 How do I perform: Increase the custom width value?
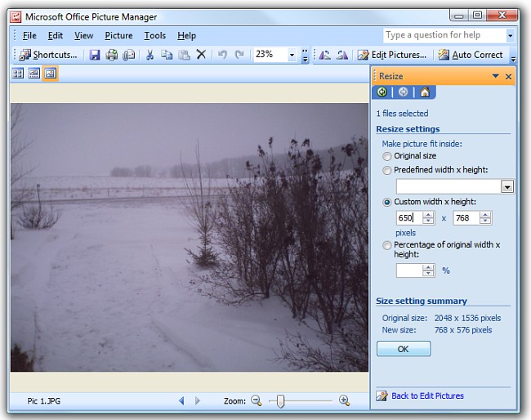429,215
